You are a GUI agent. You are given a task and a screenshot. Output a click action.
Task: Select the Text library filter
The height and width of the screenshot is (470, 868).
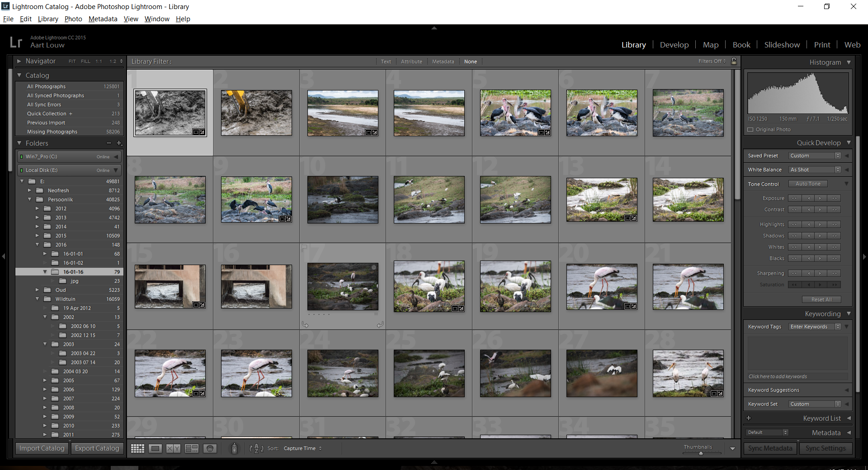(x=386, y=62)
